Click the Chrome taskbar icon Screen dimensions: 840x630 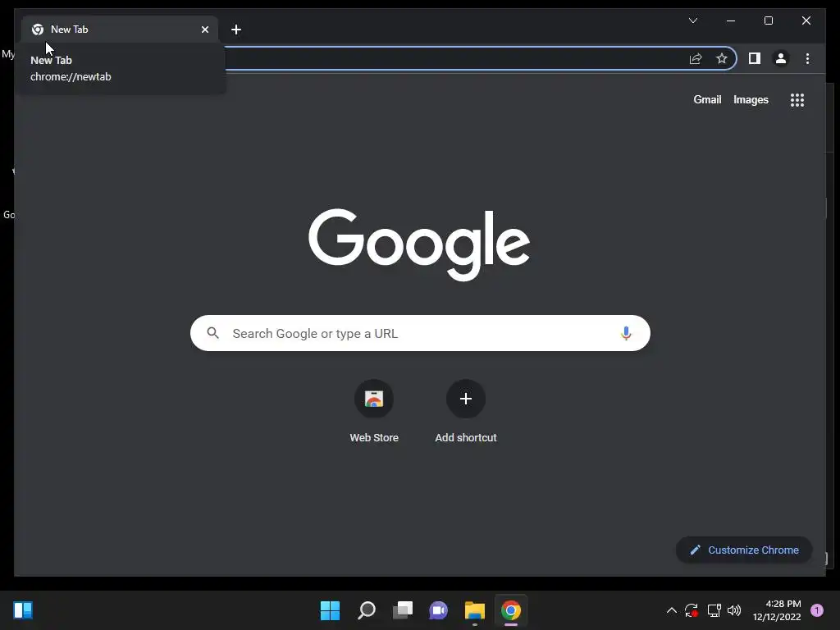(x=510, y=610)
